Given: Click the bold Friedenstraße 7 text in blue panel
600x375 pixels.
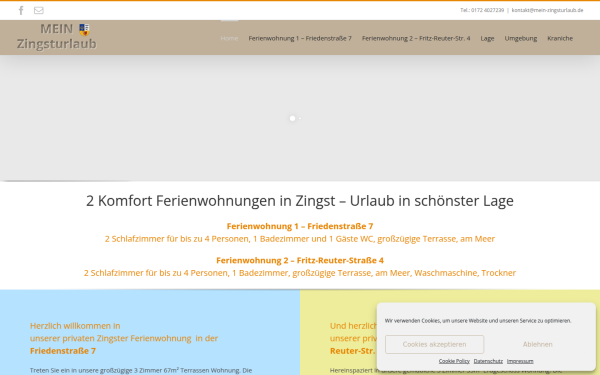Looking at the screenshot, I should [63, 351].
